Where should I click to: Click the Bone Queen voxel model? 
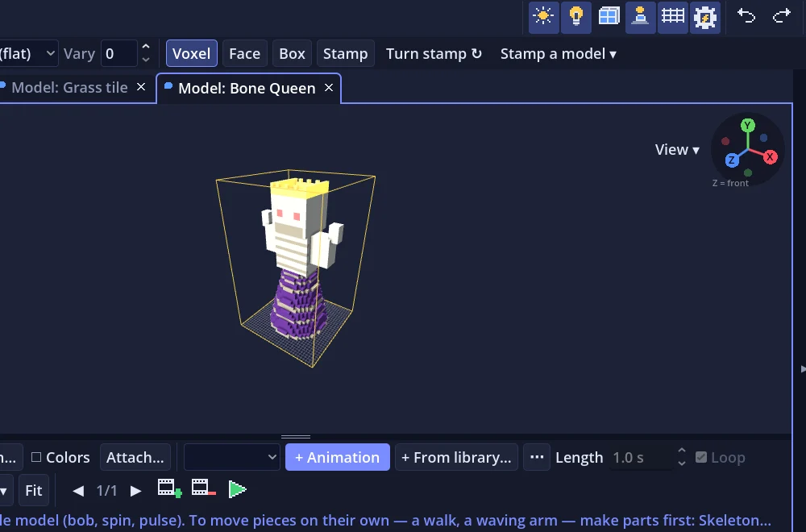click(301, 260)
